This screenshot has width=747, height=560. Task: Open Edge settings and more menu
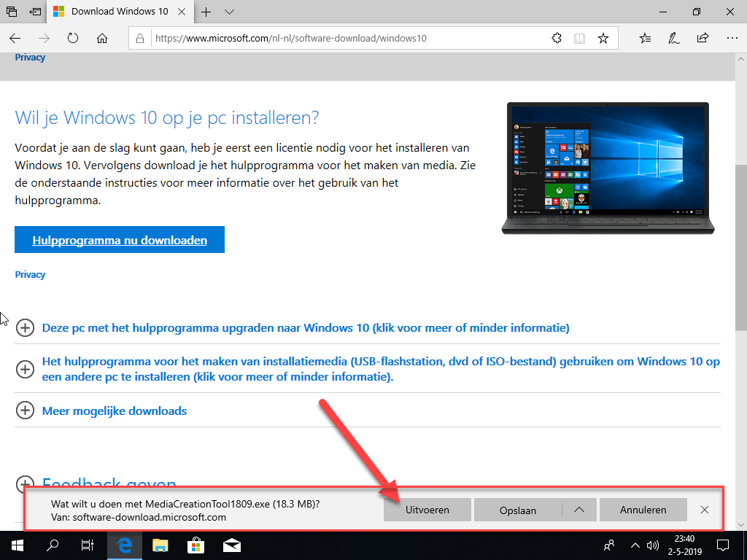[732, 38]
